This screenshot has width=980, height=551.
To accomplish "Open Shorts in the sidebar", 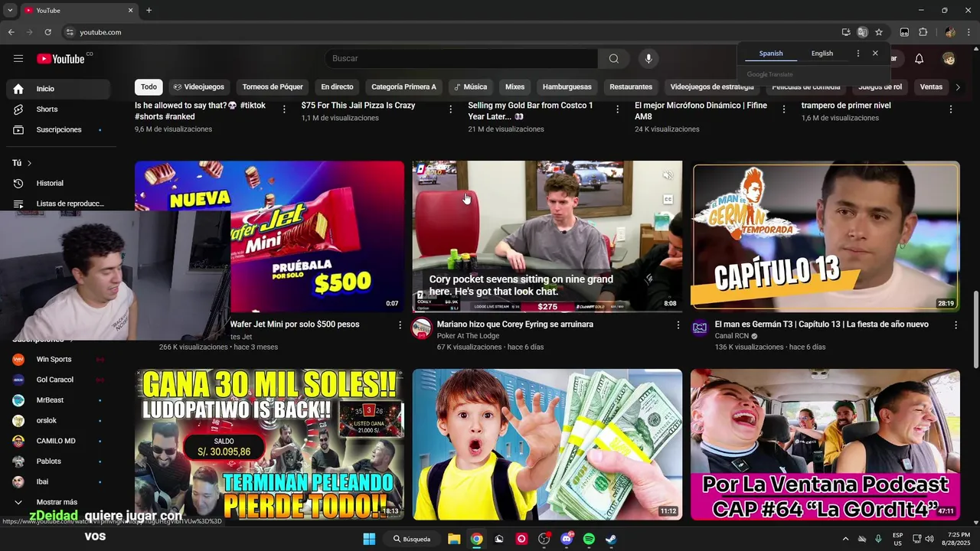I will click(x=58, y=109).
